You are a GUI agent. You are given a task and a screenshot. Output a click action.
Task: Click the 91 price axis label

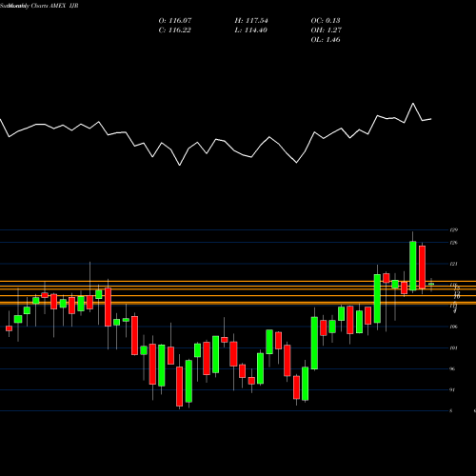point(452,389)
